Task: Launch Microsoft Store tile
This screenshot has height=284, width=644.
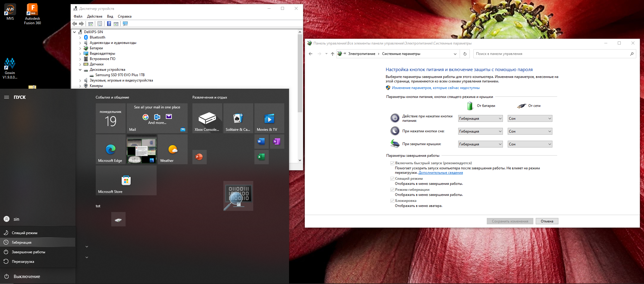Action: [126, 180]
